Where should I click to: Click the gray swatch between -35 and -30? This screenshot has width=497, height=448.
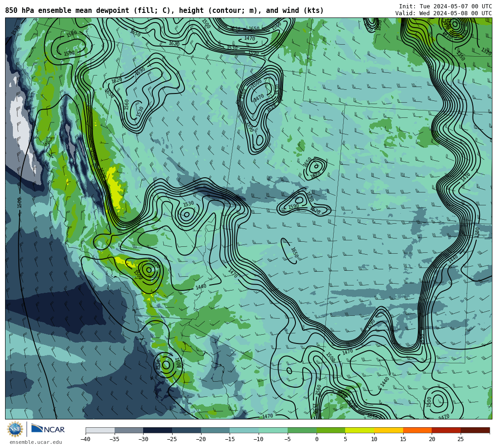coord(129,430)
